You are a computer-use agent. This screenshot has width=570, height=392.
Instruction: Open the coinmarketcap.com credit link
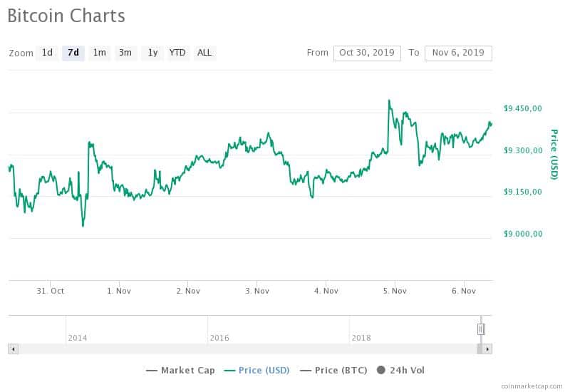532,386
